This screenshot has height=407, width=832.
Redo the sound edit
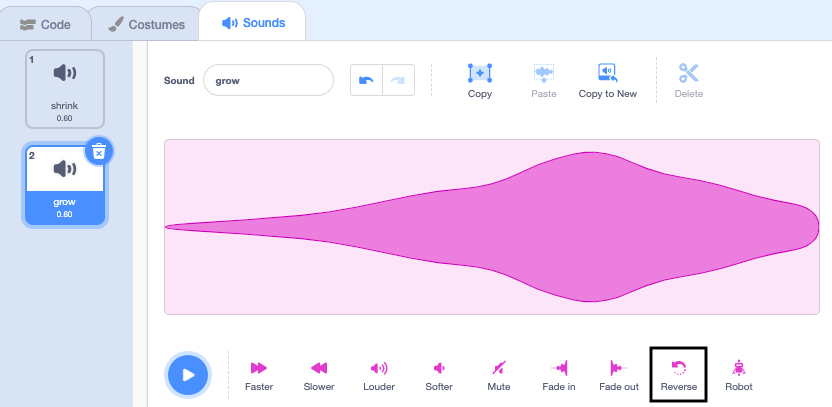398,80
